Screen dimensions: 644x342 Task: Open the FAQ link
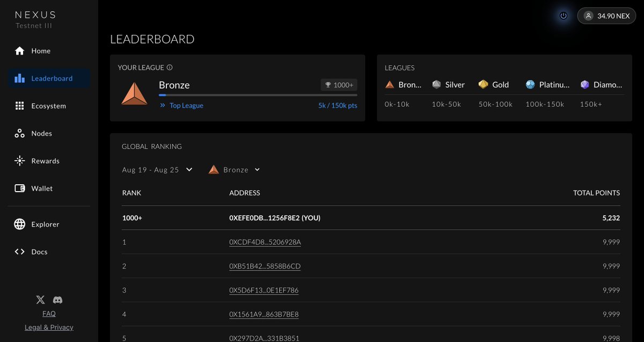[x=49, y=314]
